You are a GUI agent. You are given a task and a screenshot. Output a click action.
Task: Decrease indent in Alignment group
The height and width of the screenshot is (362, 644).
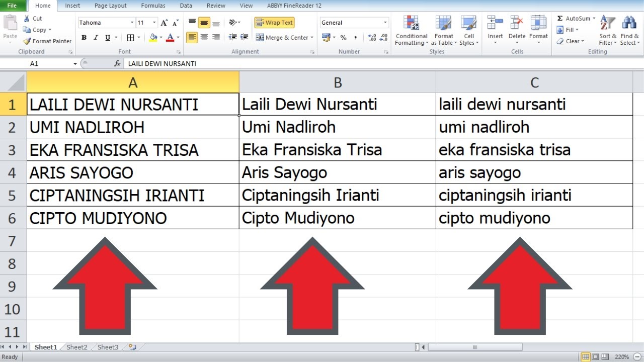pyautogui.click(x=232, y=38)
